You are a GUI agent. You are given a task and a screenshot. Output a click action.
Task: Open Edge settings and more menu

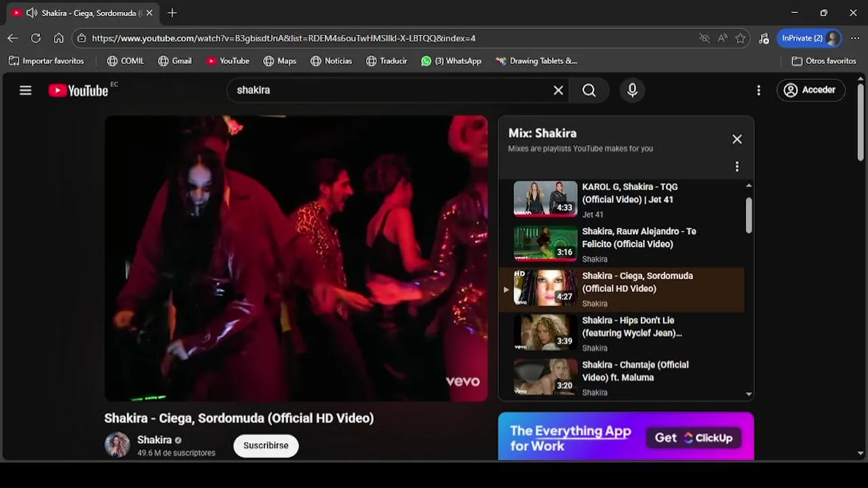(854, 38)
